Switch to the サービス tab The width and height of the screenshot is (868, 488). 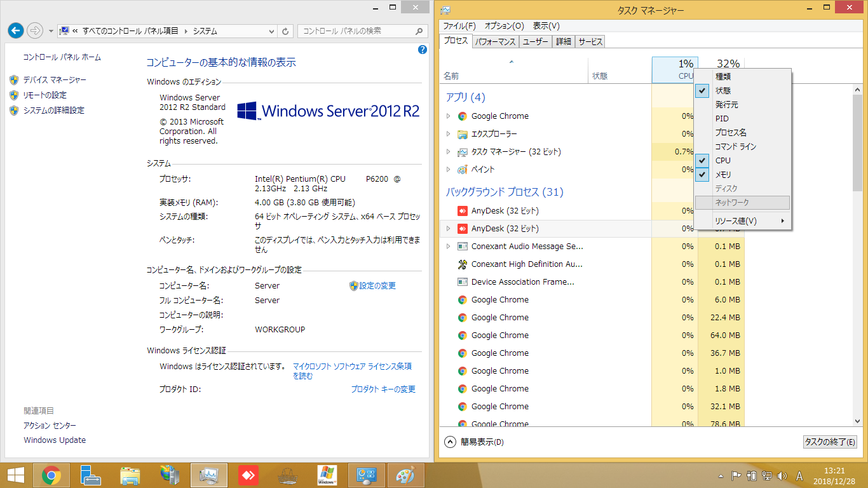click(x=590, y=42)
